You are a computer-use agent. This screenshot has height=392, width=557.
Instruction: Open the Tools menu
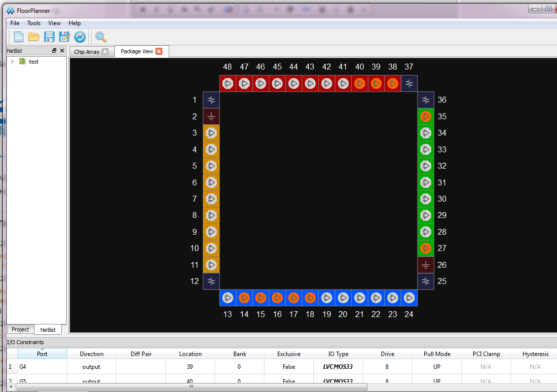[x=34, y=23]
